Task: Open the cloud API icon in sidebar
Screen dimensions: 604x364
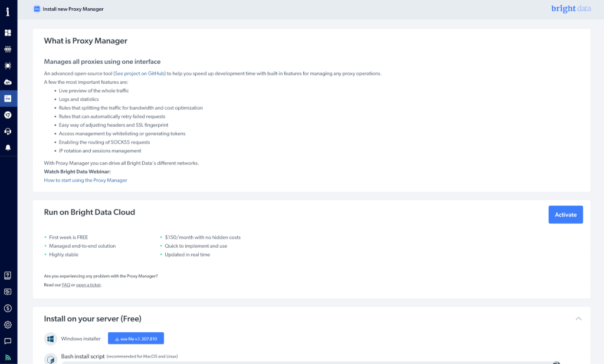Action: (8, 82)
